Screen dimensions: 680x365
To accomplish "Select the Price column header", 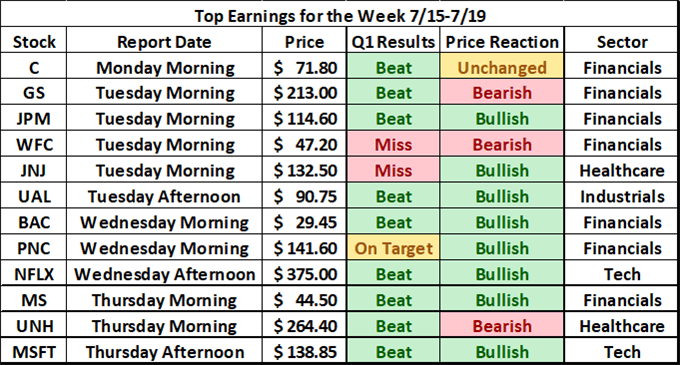I will pyautogui.click(x=304, y=42).
